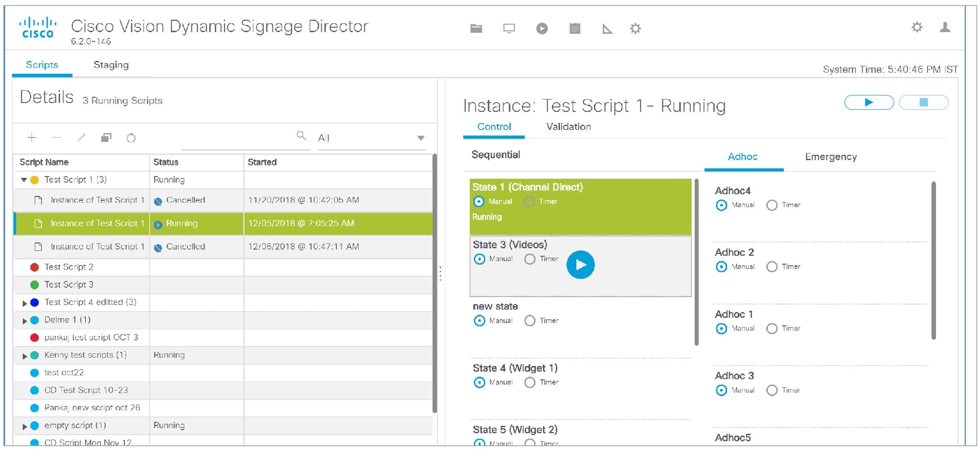Sort by the Status column header

click(x=197, y=162)
